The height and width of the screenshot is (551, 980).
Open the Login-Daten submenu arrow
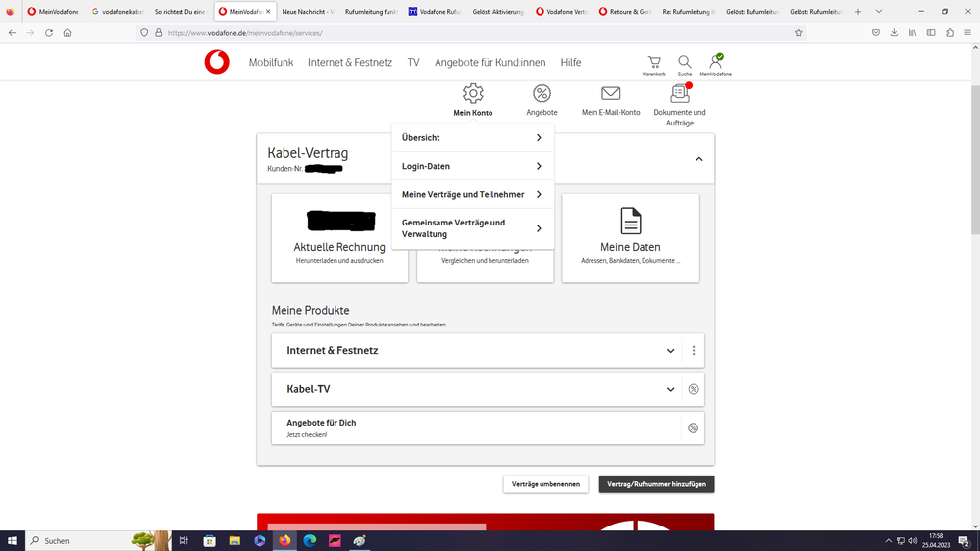539,166
